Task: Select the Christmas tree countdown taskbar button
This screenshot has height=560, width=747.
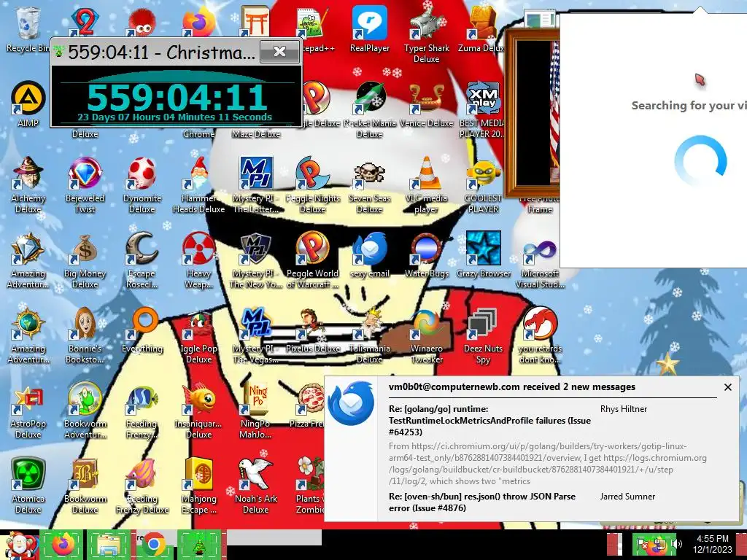Action: tap(199, 545)
